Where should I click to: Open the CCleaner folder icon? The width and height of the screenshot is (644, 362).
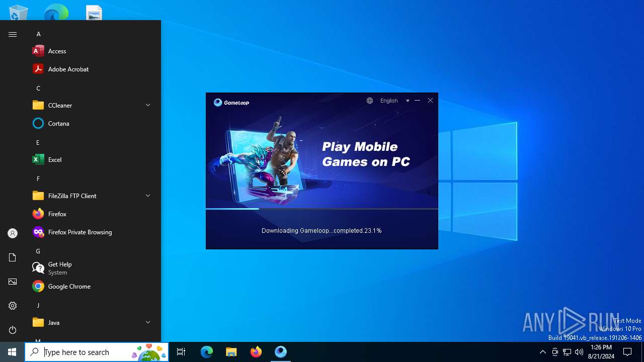[x=38, y=105]
